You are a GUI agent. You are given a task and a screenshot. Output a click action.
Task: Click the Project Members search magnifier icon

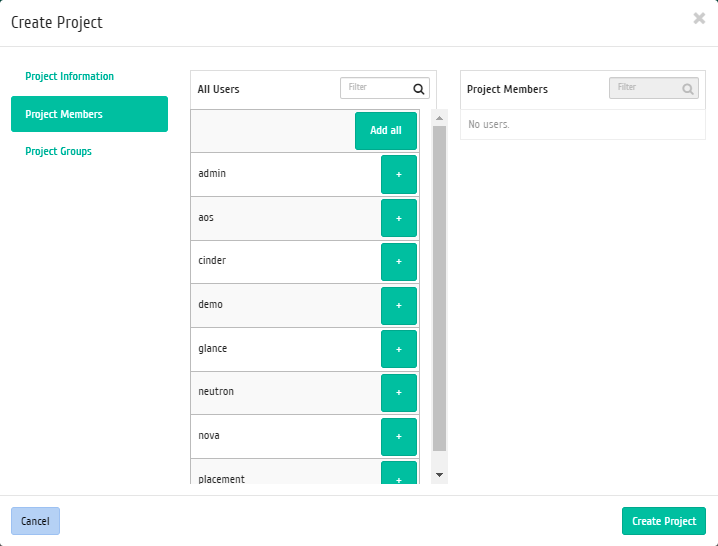point(688,89)
